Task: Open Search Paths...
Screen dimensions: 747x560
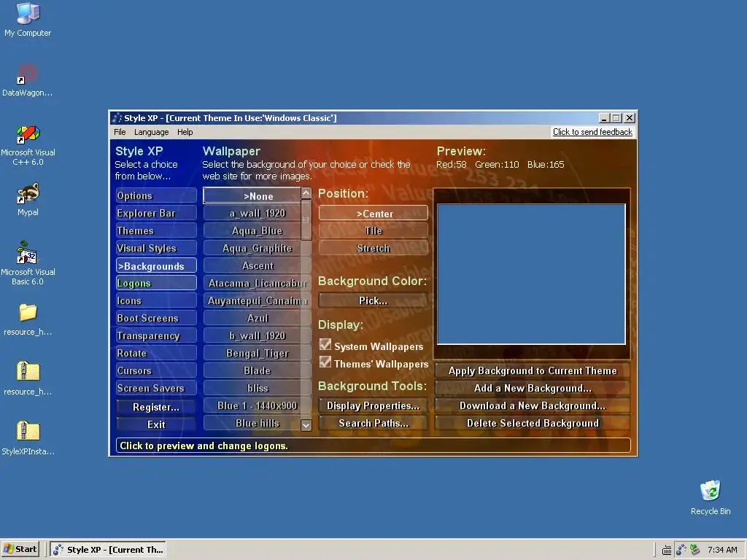Action: pos(373,423)
